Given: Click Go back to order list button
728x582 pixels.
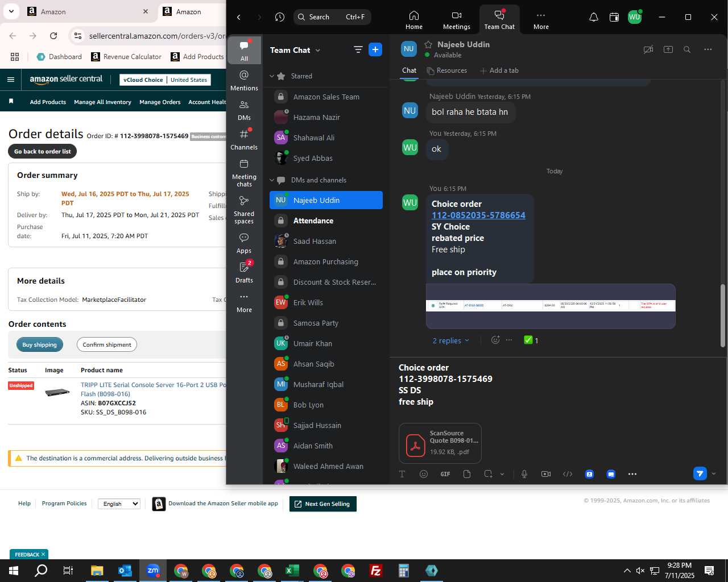Looking at the screenshot, I should pyautogui.click(x=43, y=151).
